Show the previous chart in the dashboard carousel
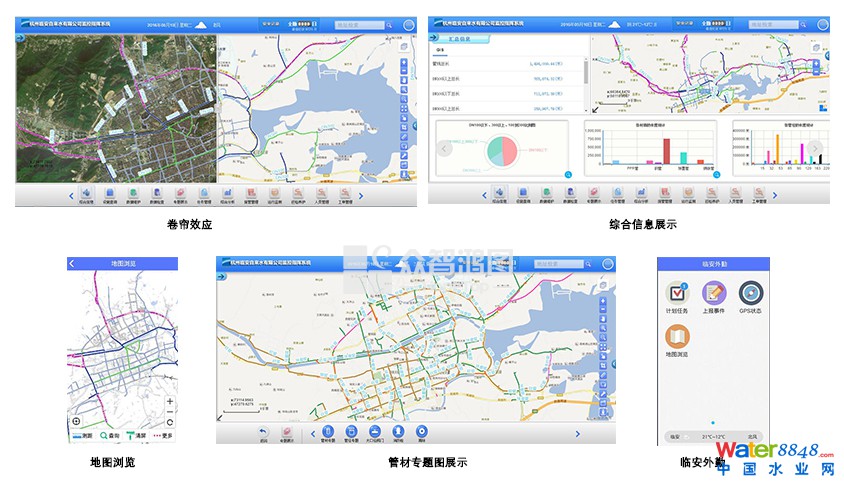This screenshot has height=486, width=844. pyautogui.click(x=445, y=148)
